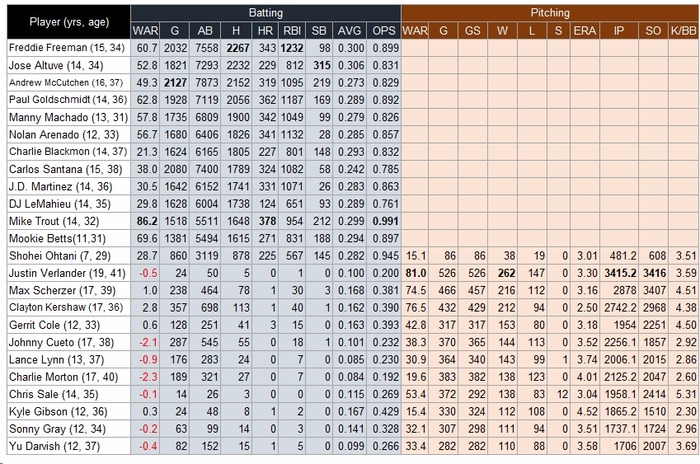This screenshot has height=464, width=700.
Task: Click Jose Altuve's 315 stolen bases cell
Action: click(x=319, y=65)
